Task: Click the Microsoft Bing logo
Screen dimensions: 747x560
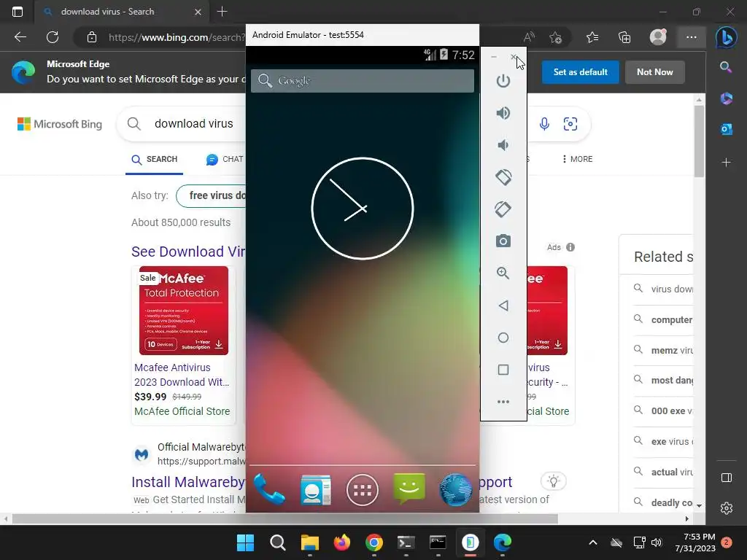Action: click(60, 124)
